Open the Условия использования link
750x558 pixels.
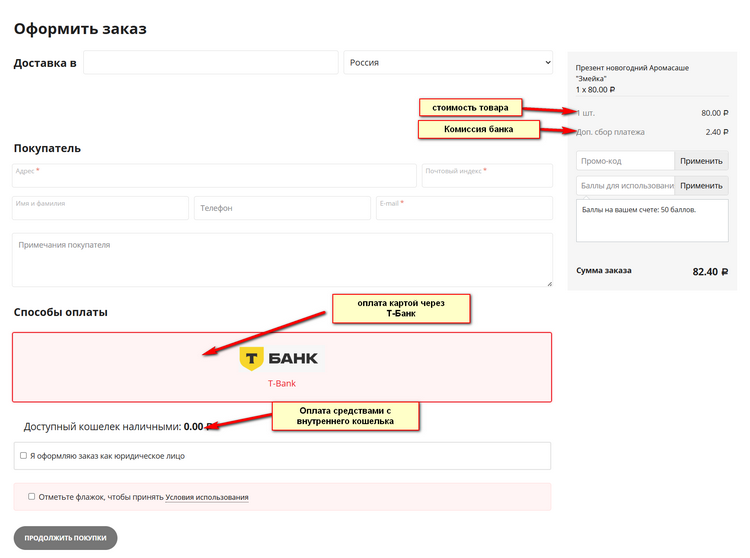coord(207,497)
